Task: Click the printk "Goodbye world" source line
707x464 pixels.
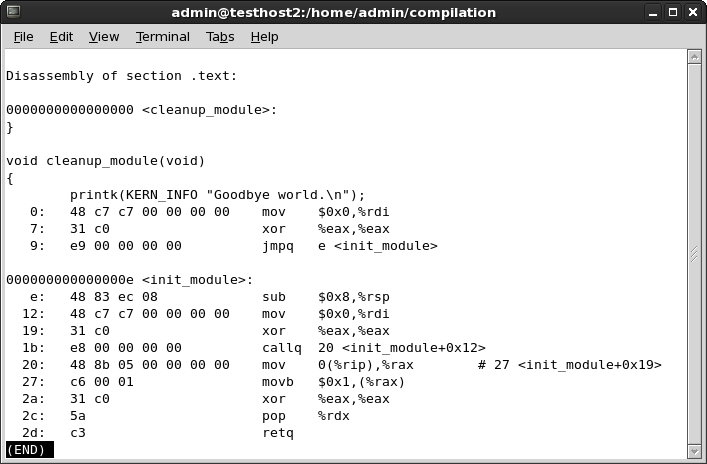Action: [217, 195]
